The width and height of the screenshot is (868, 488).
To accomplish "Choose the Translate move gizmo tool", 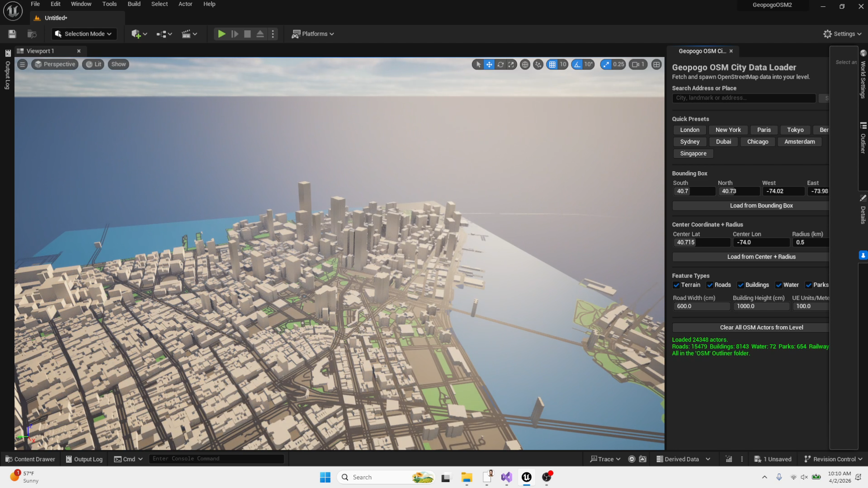I will (x=489, y=65).
